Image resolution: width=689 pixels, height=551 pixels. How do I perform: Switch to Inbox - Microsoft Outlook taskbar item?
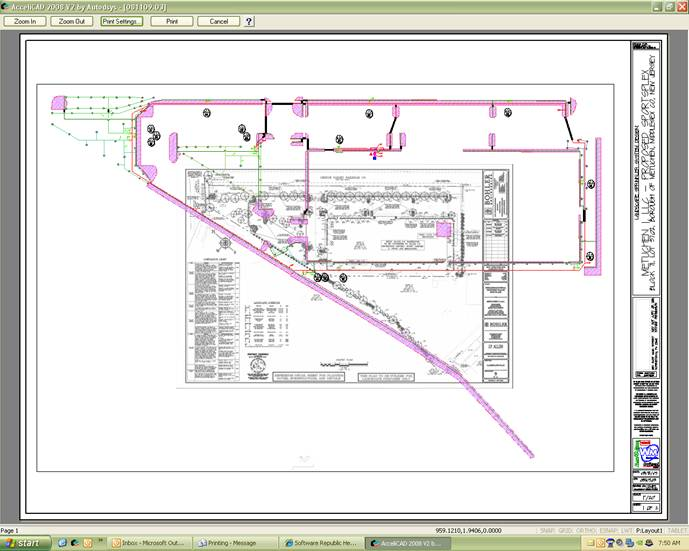click(151, 543)
